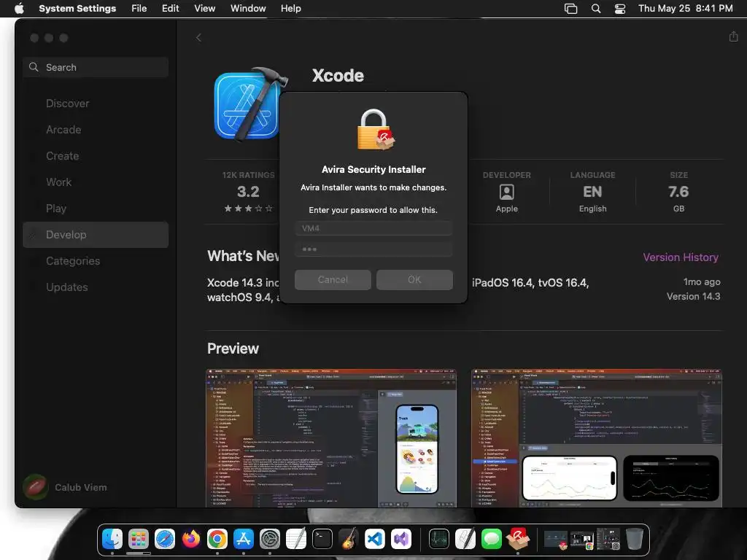Screen dimensions: 747x560
Task: Select Develop in the sidebar
Action: click(x=96, y=234)
